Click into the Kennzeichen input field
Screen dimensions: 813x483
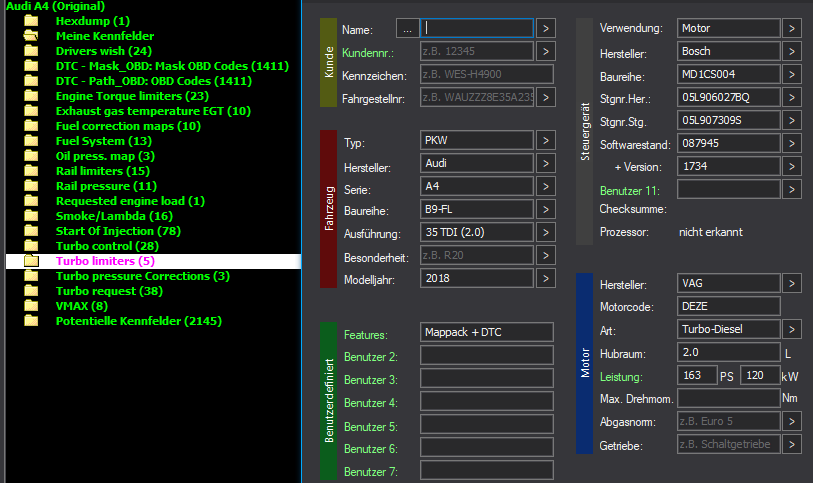[x=486, y=74]
